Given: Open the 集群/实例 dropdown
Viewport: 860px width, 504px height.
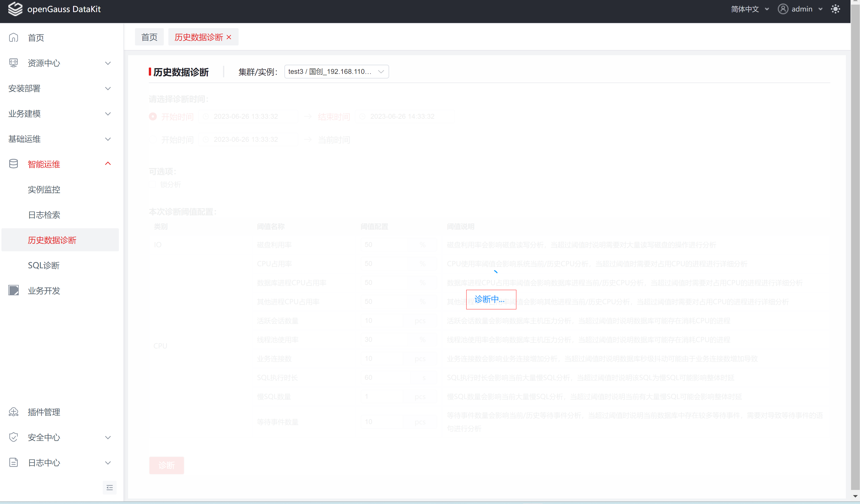Looking at the screenshot, I should coord(336,72).
